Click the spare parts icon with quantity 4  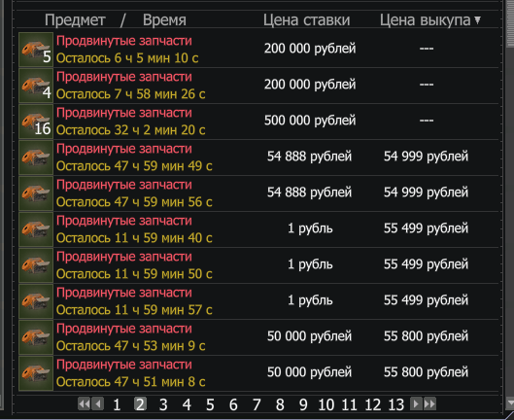point(36,86)
